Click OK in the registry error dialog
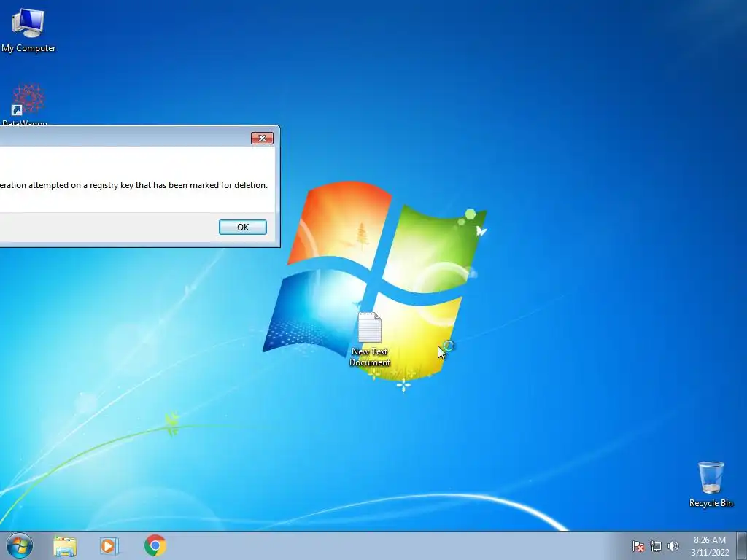Viewport: 747px width, 560px height. click(242, 227)
